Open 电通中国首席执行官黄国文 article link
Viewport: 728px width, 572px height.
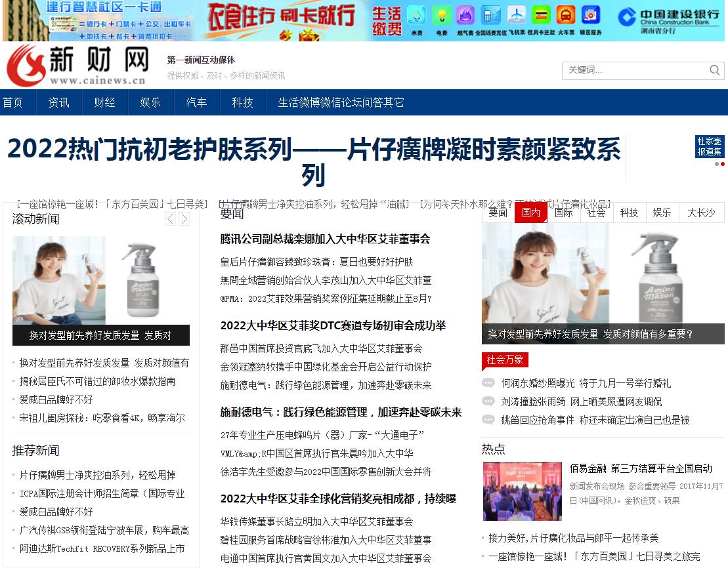pyautogui.click(x=326, y=558)
